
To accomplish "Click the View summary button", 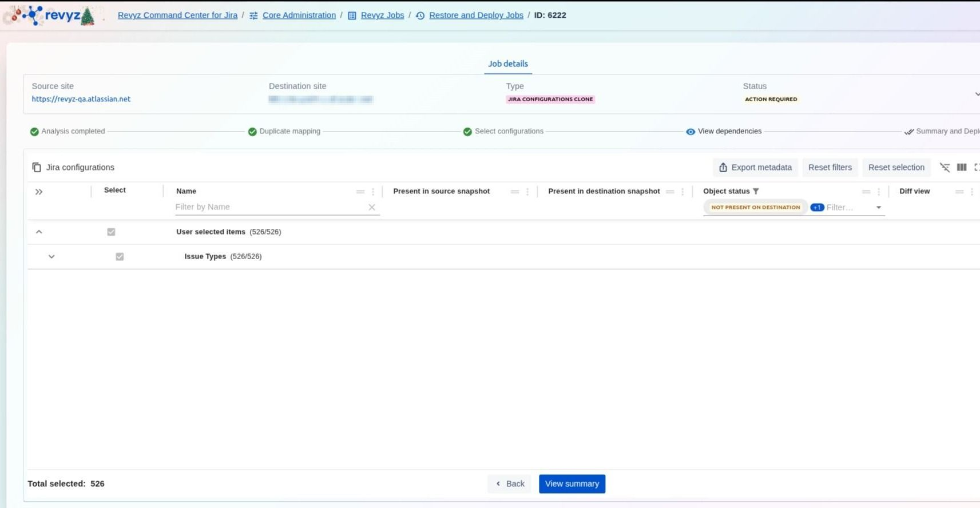I will point(572,483).
